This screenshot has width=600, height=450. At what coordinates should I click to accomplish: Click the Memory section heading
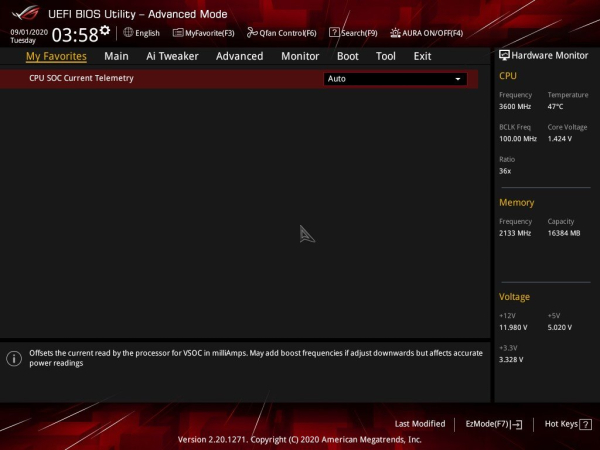[516, 202]
